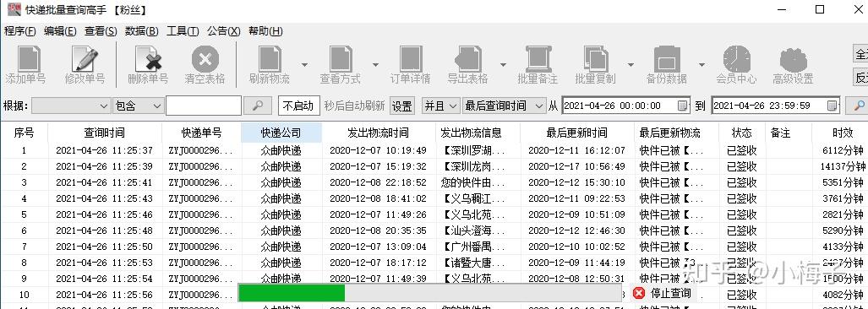868x309 pixels.
Task: Click the 设置 button for auto refresh
Action: point(402,105)
